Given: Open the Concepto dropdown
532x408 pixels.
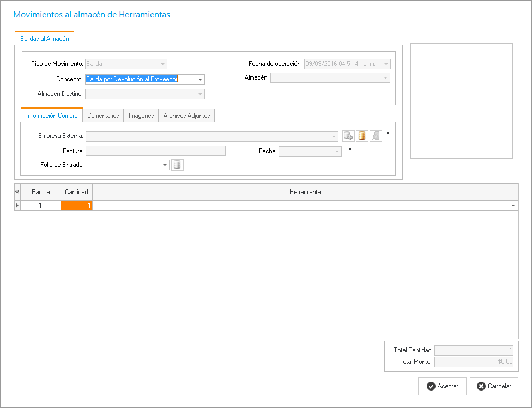Looking at the screenshot, I should pyautogui.click(x=200, y=80).
